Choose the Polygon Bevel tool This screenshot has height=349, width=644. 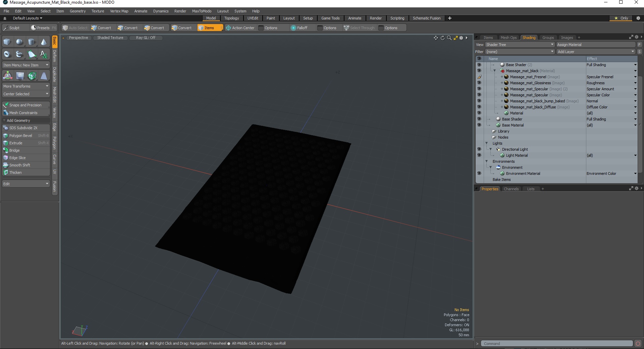pos(26,136)
